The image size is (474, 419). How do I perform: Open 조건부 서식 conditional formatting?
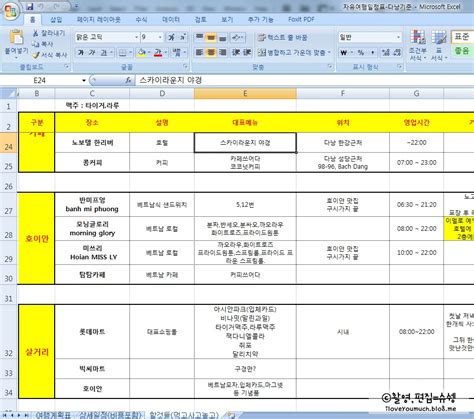[x=418, y=45]
